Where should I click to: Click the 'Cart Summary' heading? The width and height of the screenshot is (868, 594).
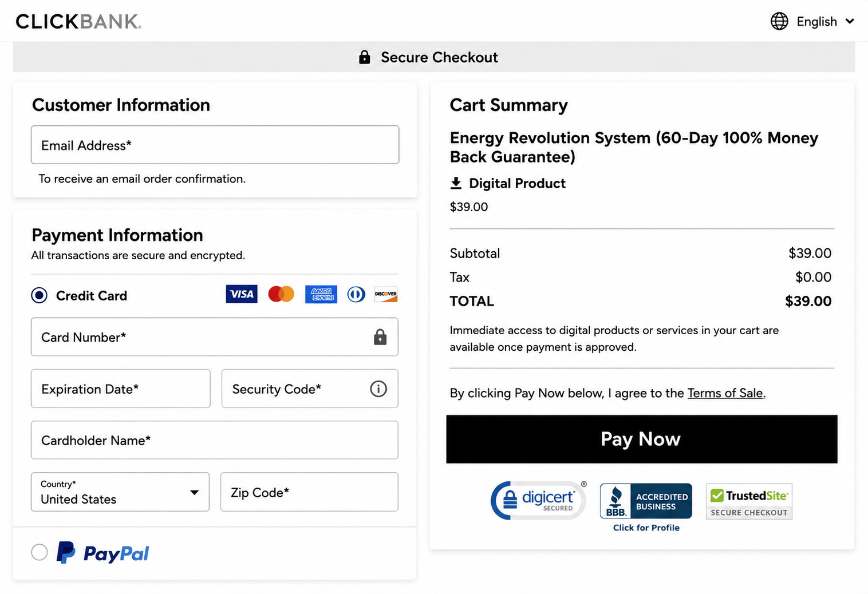click(x=509, y=105)
